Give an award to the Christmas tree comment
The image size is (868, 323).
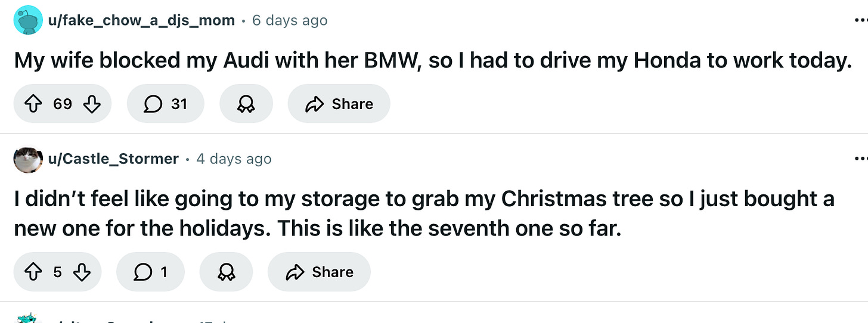(226, 272)
